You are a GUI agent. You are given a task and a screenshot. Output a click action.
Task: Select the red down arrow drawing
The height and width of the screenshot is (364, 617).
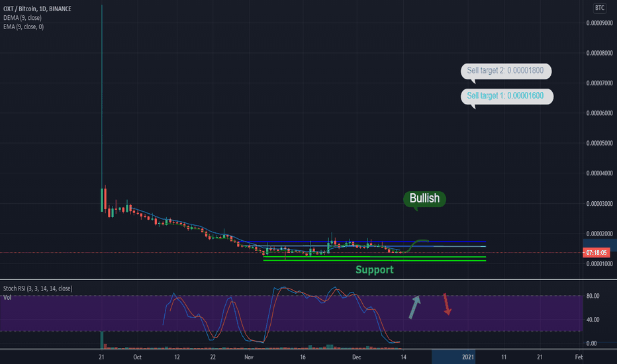pyautogui.click(x=447, y=304)
